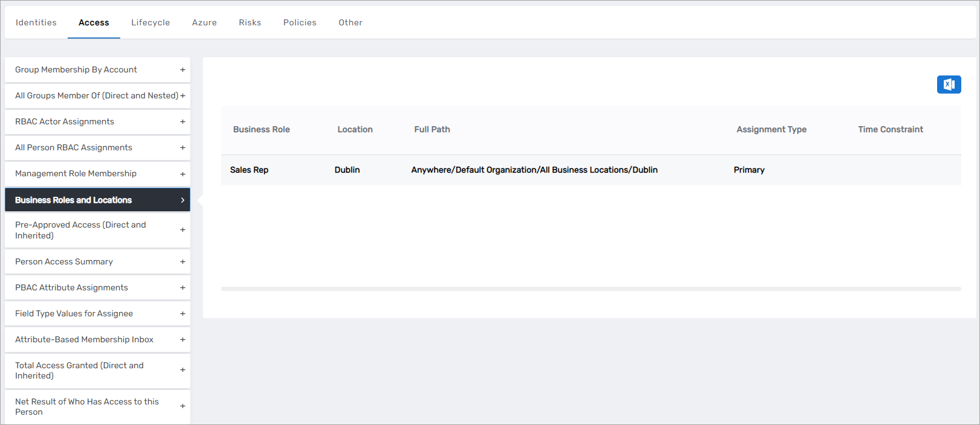Open the Lifecycle tab
This screenshot has width=980, height=425.
click(x=150, y=23)
